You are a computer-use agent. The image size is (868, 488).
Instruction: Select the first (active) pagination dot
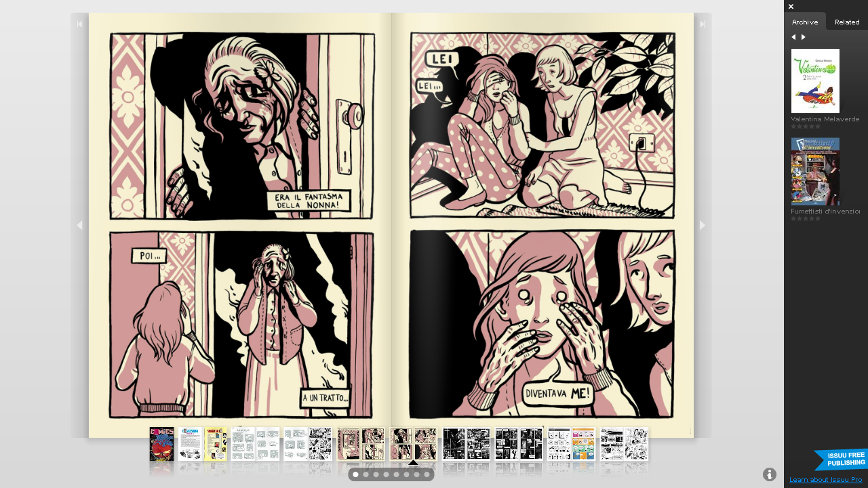[x=356, y=474]
